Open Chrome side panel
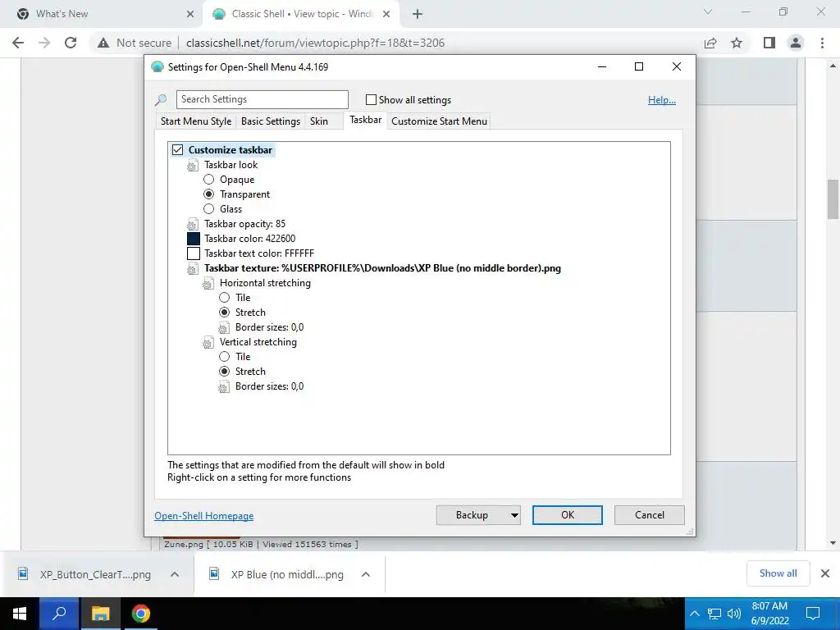The height and width of the screenshot is (630, 840). (x=769, y=43)
